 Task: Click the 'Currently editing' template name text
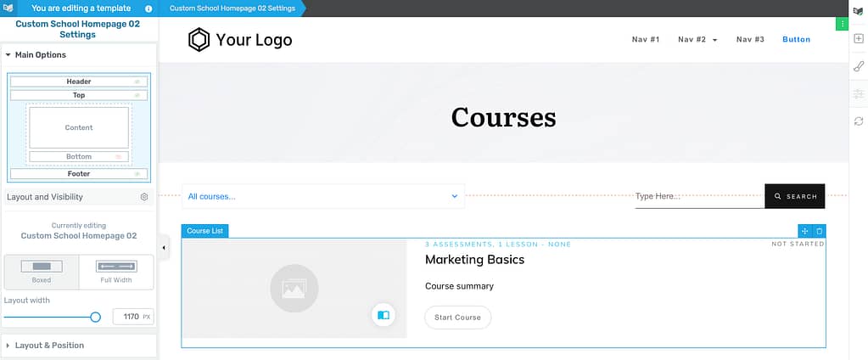pyautogui.click(x=79, y=235)
